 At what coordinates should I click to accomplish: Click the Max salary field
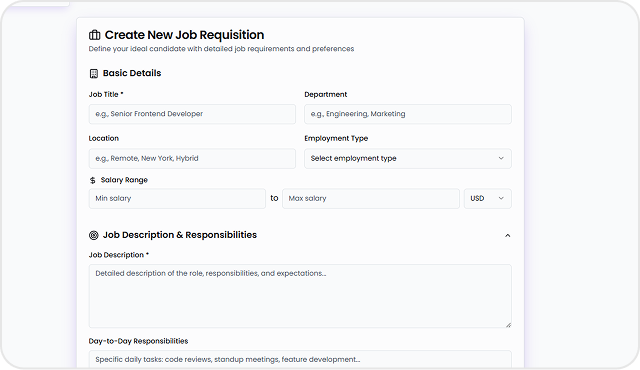click(371, 198)
